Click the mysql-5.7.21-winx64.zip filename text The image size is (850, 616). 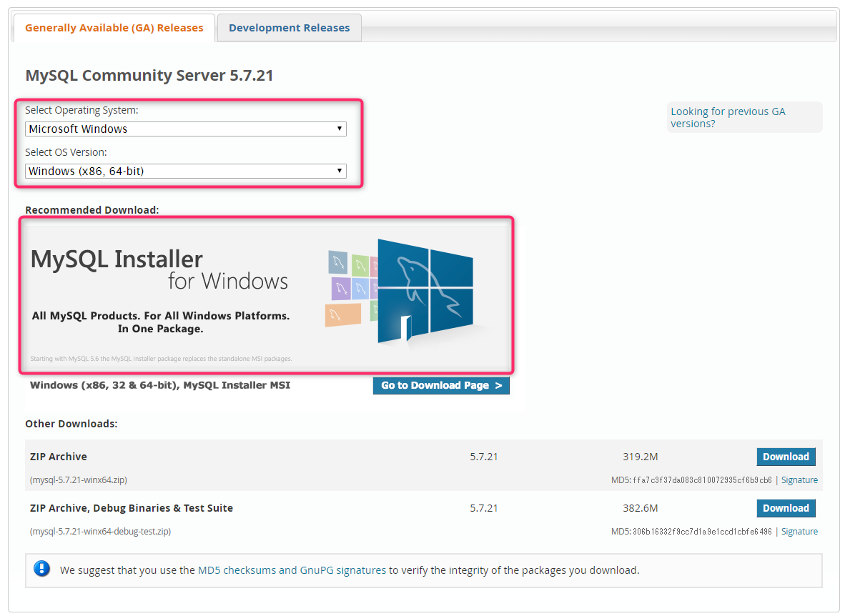point(79,480)
